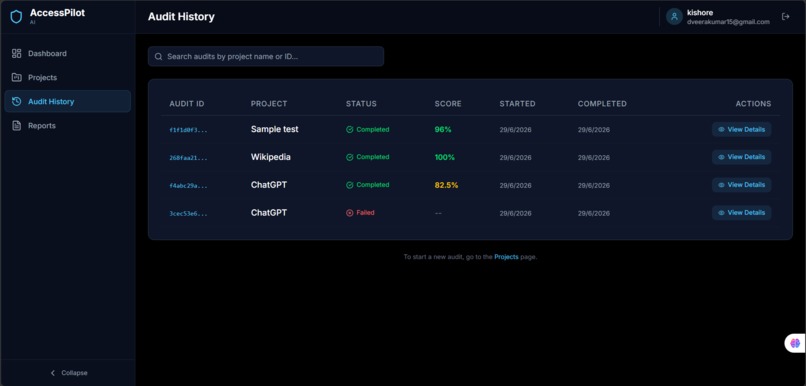Click the Projects folder icon

[16, 78]
